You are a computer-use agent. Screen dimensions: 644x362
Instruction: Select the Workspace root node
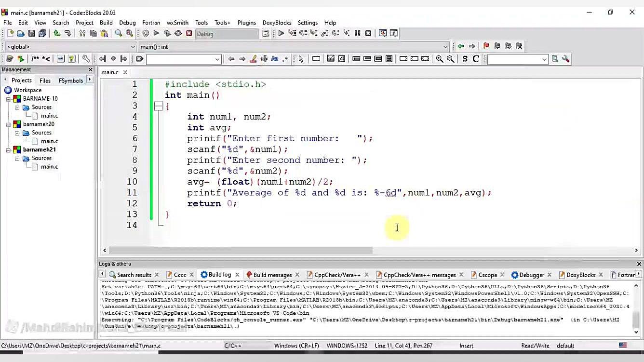click(x=27, y=90)
